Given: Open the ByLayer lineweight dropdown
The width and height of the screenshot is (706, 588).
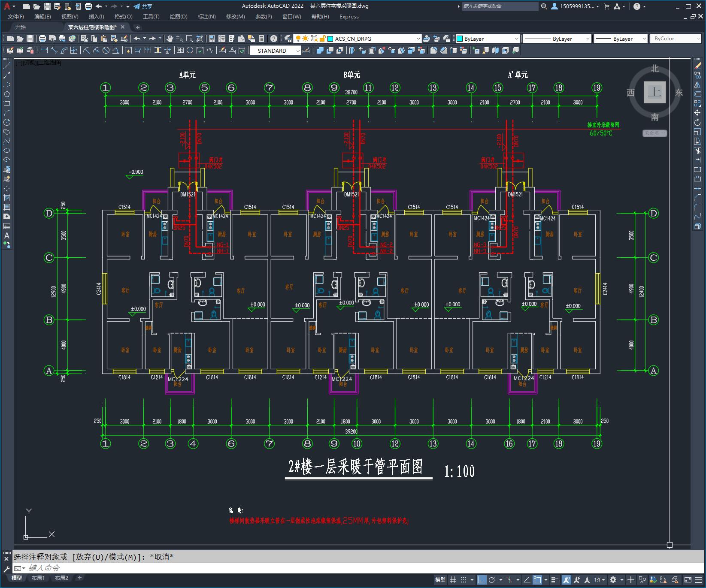Looking at the screenshot, I should pyautogui.click(x=621, y=39).
